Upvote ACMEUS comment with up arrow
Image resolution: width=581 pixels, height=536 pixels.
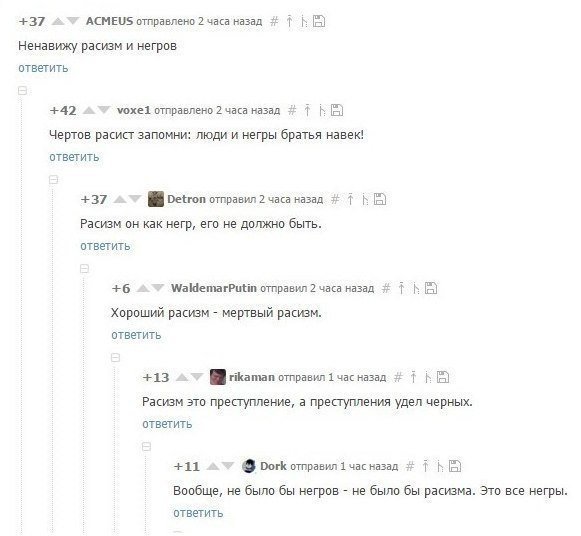pos(58,21)
